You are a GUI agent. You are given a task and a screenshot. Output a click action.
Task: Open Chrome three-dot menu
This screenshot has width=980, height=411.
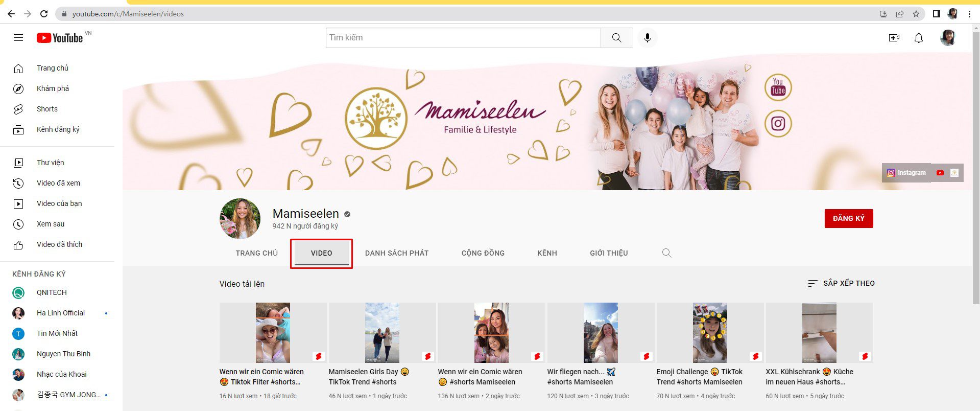(x=969, y=14)
